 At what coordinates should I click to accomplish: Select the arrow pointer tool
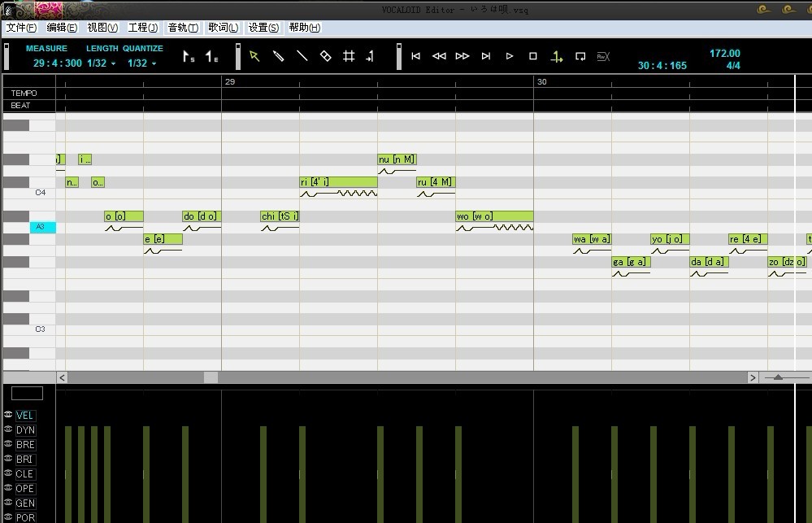point(254,56)
